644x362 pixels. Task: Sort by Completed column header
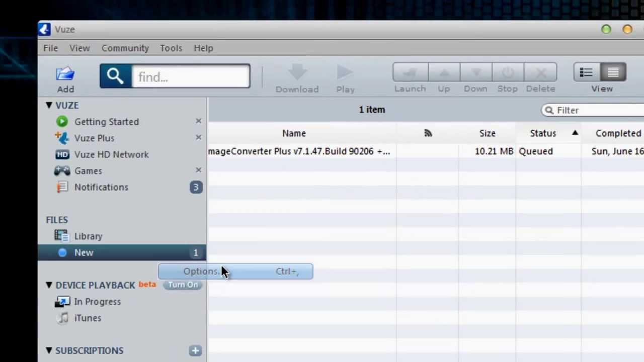tap(618, 133)
